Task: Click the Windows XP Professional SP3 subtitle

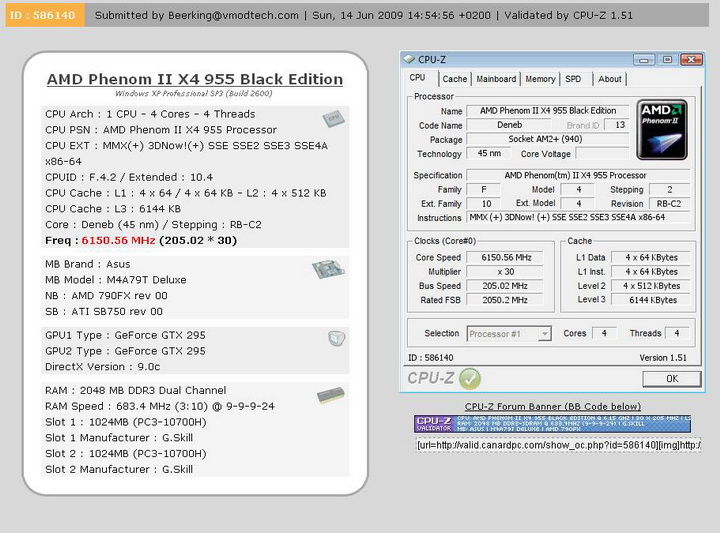Action: pyautogui.click(x=194, y=94)
